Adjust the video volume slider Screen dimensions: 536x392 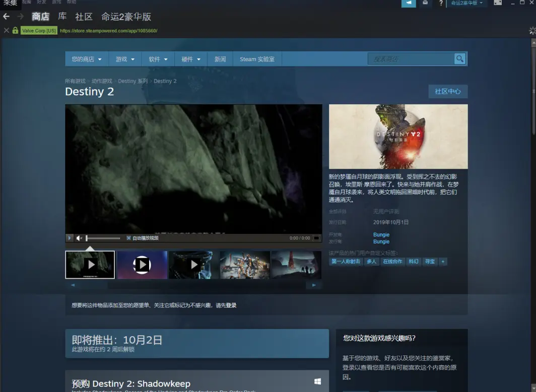click(x=103, y=238)
